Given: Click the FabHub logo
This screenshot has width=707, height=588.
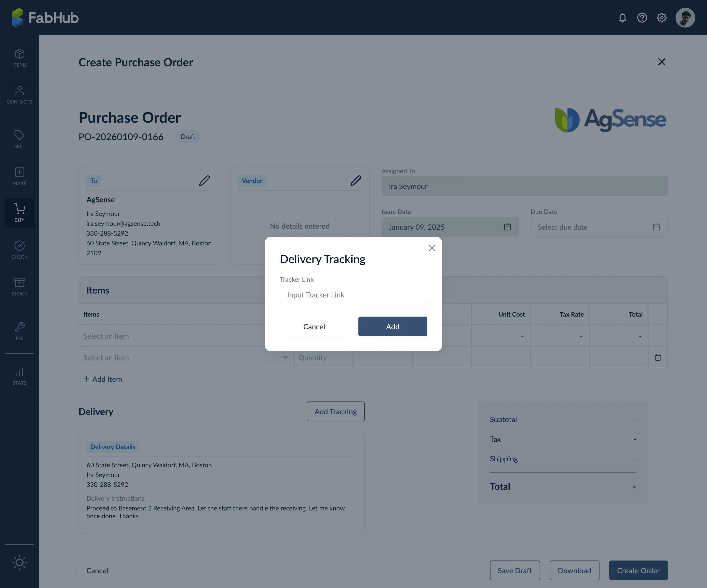Looking at the screenshot, I should pos(45,17).
